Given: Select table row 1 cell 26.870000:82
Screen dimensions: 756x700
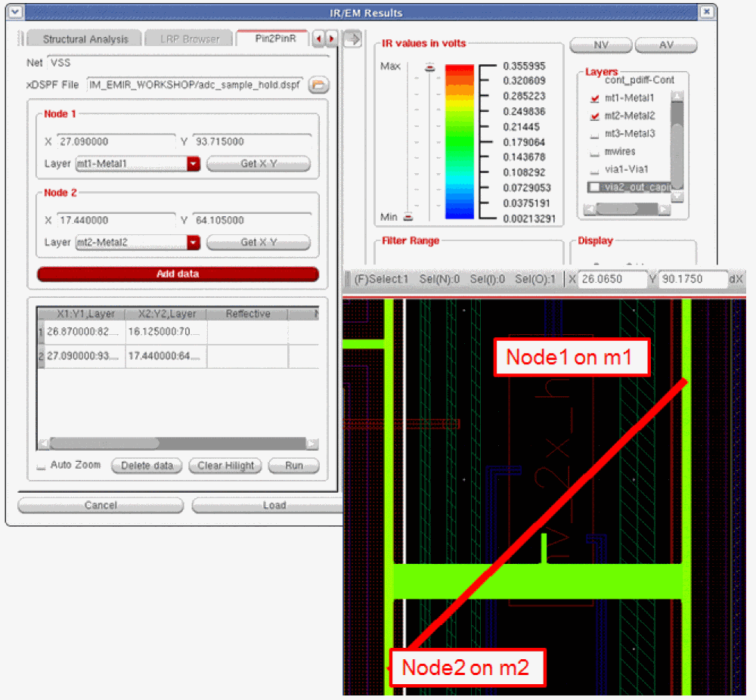Looking at the screenshot, I should 85,332.
